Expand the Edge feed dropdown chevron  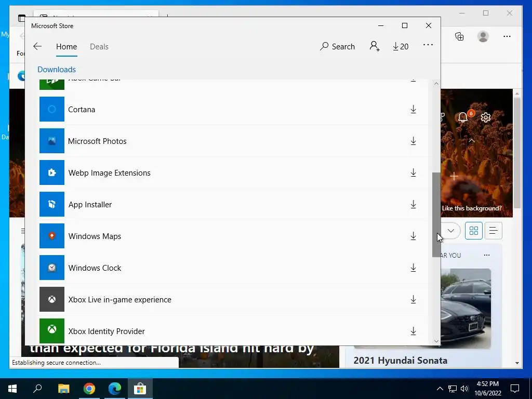450,231
